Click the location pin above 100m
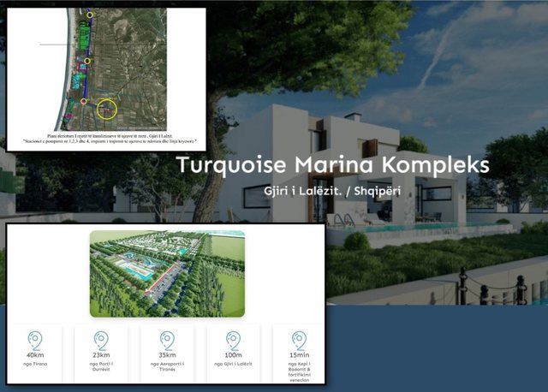 [232, 340]
